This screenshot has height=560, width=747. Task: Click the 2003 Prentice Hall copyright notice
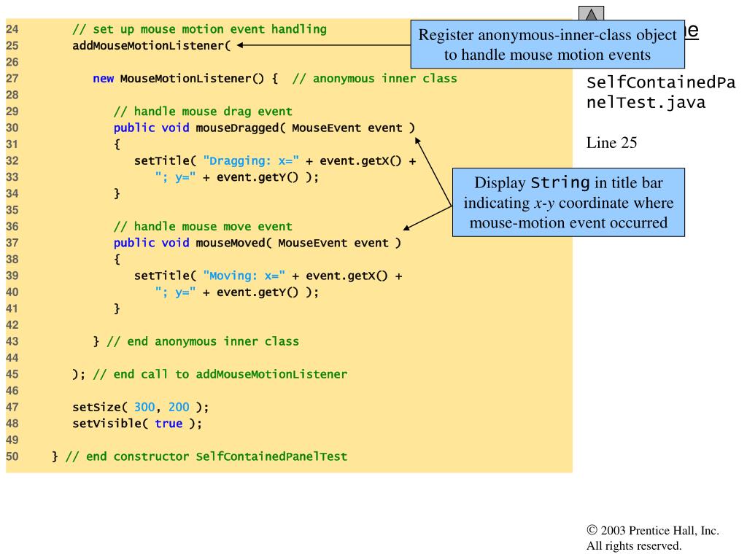click(653, 538)
